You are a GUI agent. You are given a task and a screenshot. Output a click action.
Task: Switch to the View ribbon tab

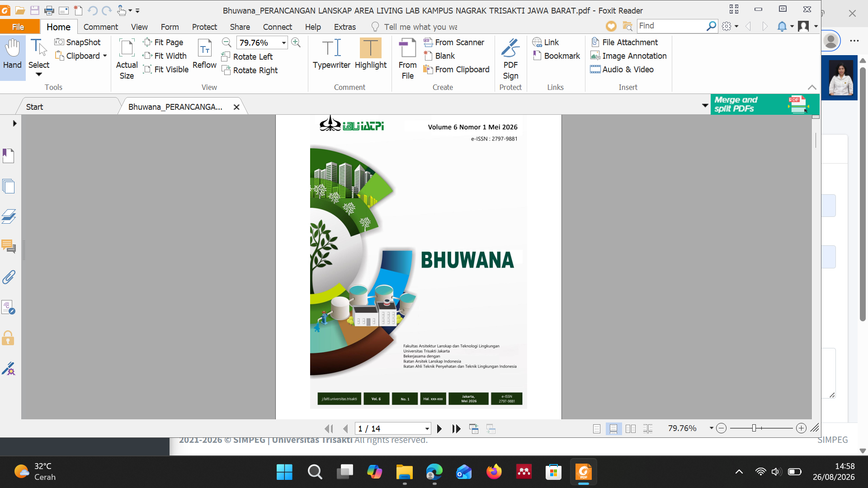pos(139,27)
